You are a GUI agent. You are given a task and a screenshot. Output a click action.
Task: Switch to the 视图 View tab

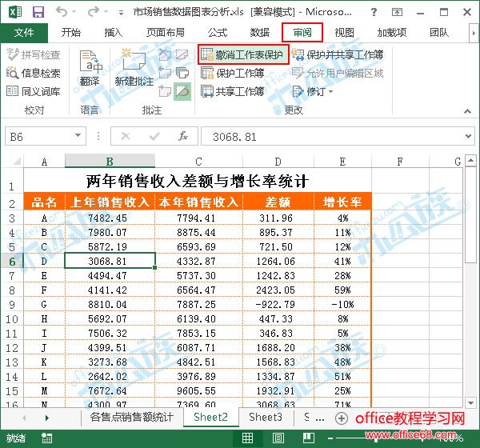click(344, 33)
